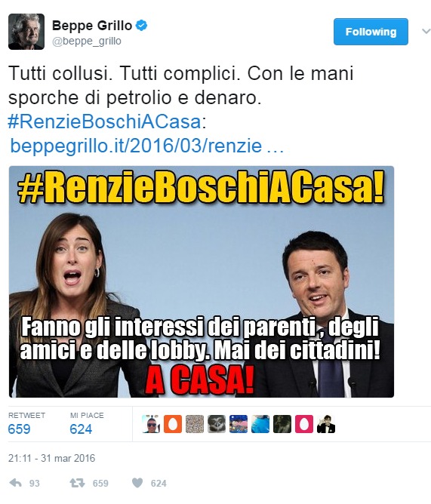This screenshot has height=504, width=431.
Task: Open the tweet's meme image
Action: coord(202,281)
